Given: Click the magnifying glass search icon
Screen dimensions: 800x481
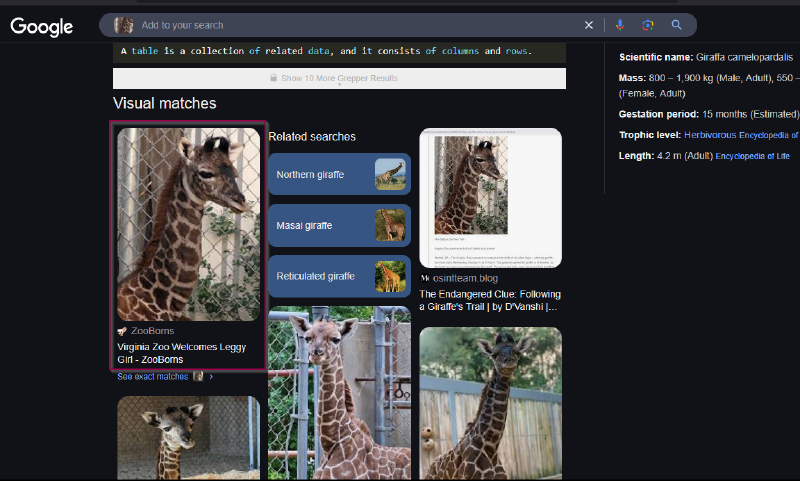Looking at the screenshot, I should tap(677, 25).
